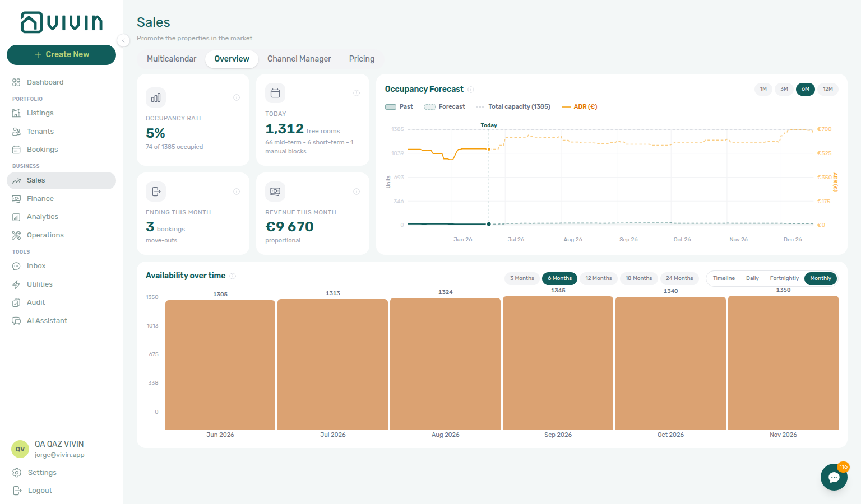861x504 pixels.
Task: Show info for Occupancy Rate card
Action: pos(237,97)
